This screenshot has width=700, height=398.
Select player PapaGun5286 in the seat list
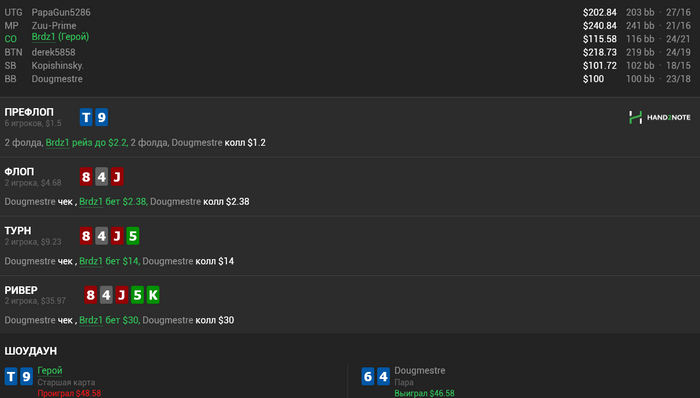tap(61, 12)
